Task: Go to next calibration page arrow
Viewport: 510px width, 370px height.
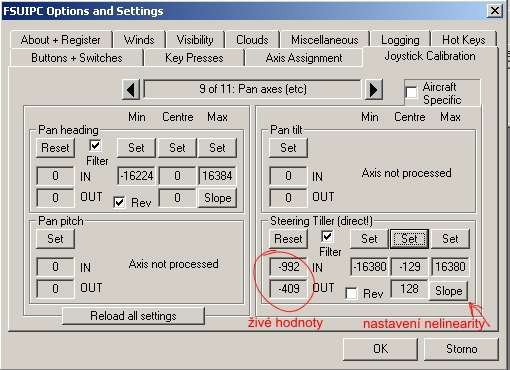Action: point(374,90)
